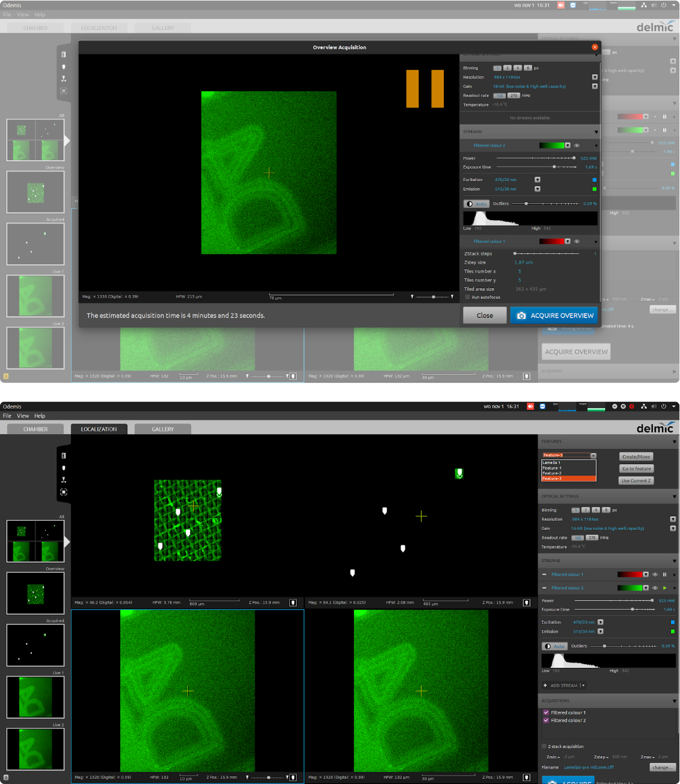Enable Z-stack acquisition checkbox
Viewport: 680px width, 784px height.
pos(543,746)
